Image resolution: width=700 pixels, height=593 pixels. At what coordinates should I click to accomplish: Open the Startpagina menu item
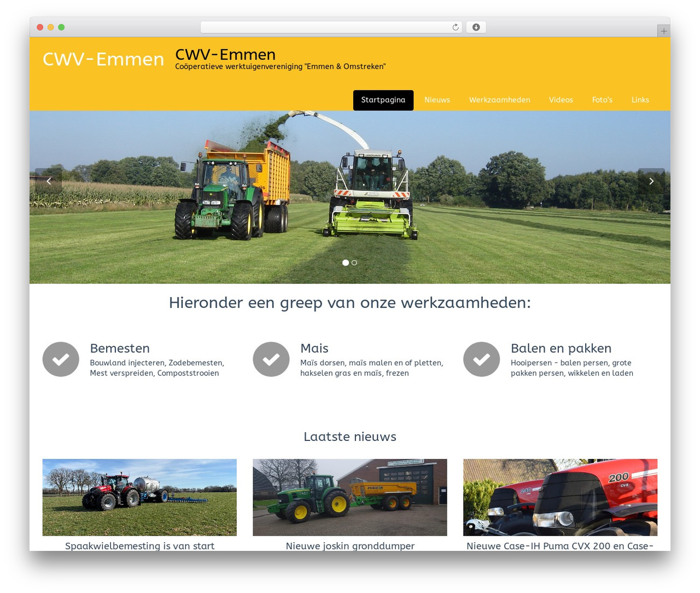coord(383,100)
